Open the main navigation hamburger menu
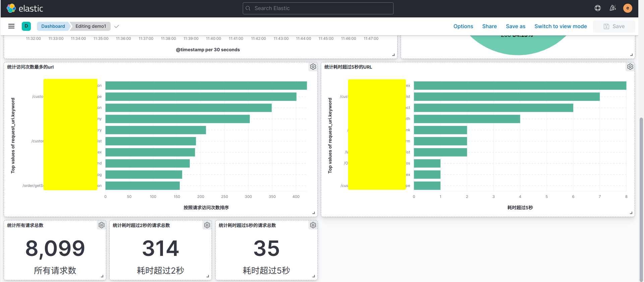Image resolution: width=644 pixels, height=282 pixels. (x=11, y=26)
